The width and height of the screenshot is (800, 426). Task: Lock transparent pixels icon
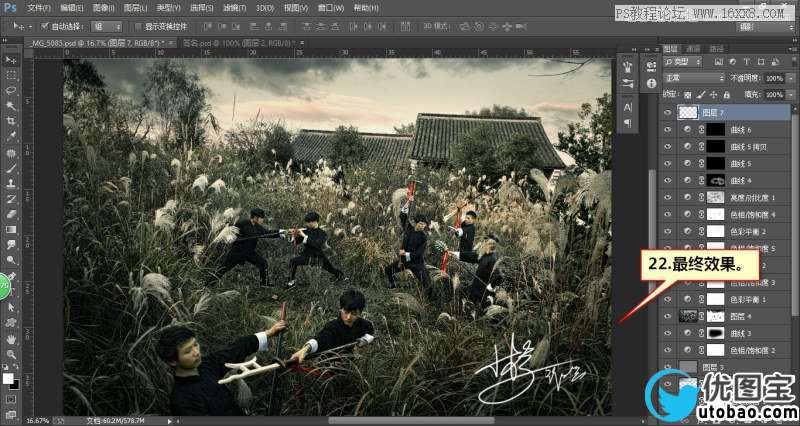(x=687, y=94)
